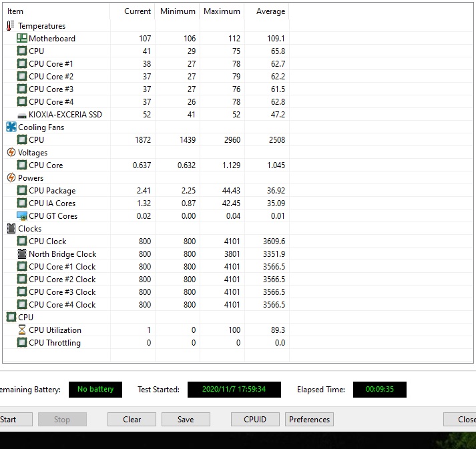The image size is (476, 449).
Task: Click CPU fan maximum value 2960
Action: point(232,140)
